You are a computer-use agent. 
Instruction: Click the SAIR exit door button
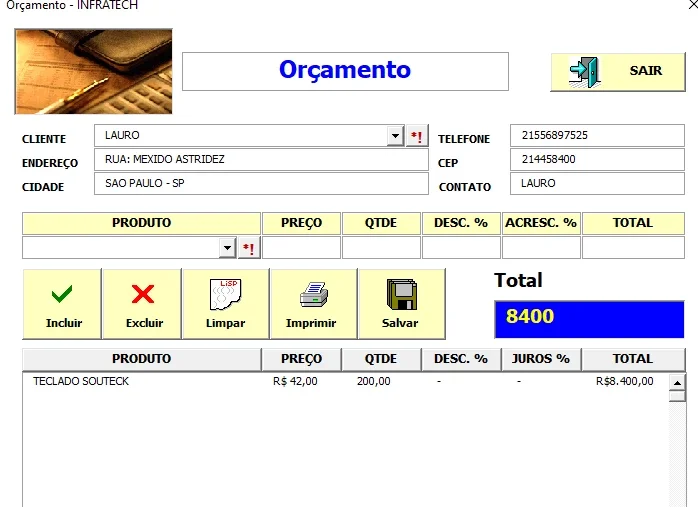click(618, 72)
